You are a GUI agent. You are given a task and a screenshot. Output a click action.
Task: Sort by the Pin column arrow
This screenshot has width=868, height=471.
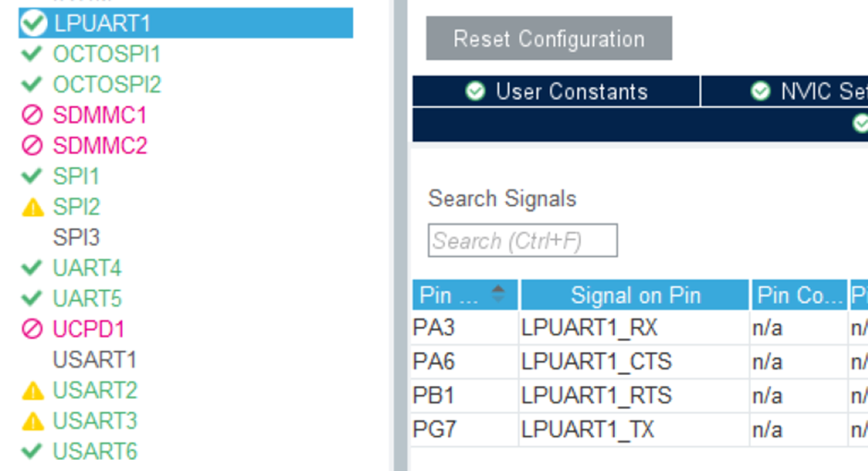coord(499,295)
